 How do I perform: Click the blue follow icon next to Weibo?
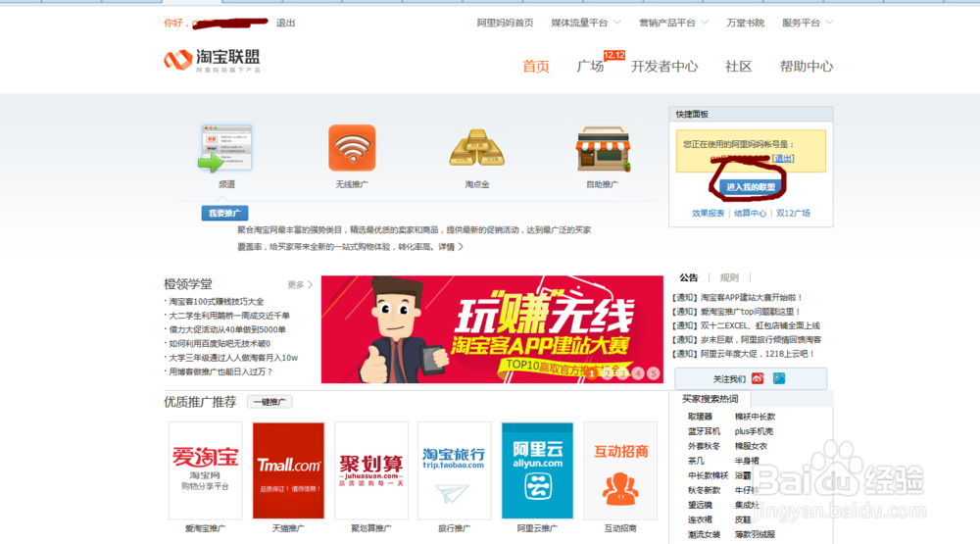[x=779, y=378]
